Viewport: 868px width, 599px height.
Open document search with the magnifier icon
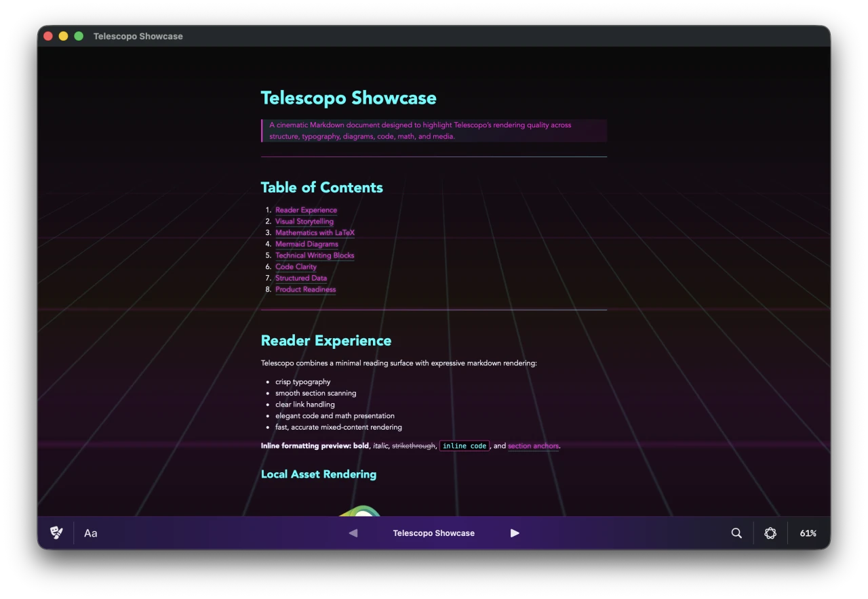[736, 533]
